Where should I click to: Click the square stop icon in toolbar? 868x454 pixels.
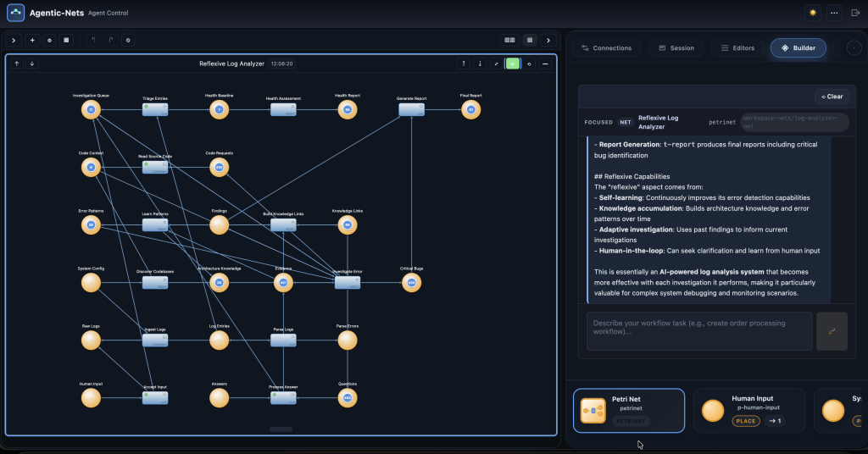pyautogui.click(x=66, y=40)
